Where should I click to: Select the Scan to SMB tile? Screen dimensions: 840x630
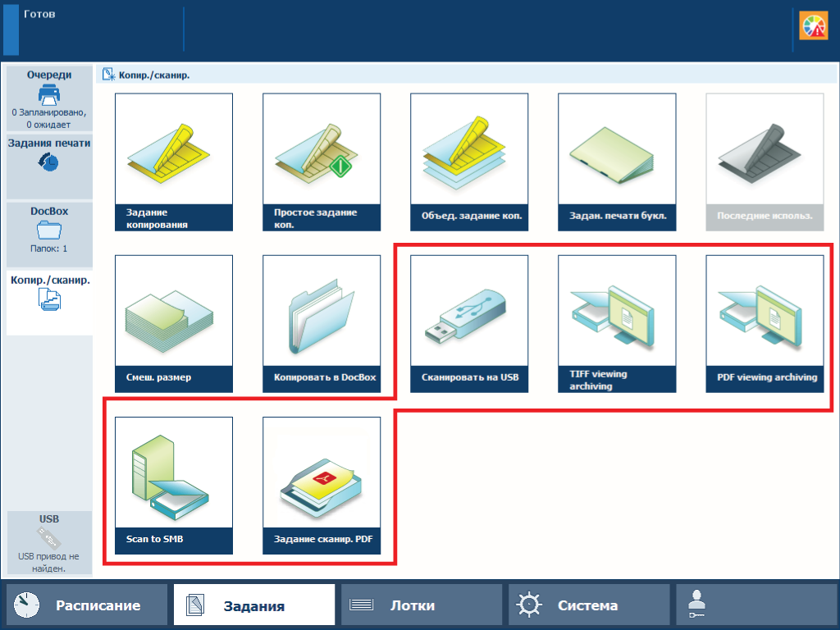click(x=174, y=486)
